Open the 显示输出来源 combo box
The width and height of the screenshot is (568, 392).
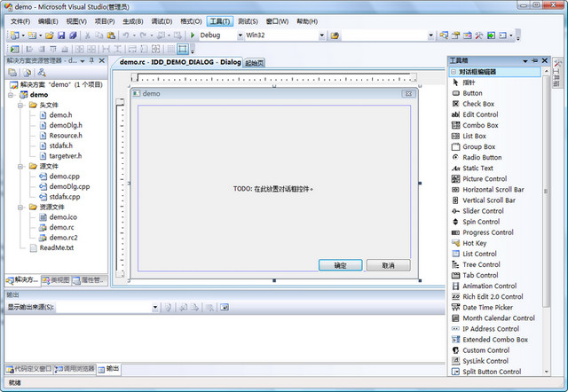[x=155, y=307]
